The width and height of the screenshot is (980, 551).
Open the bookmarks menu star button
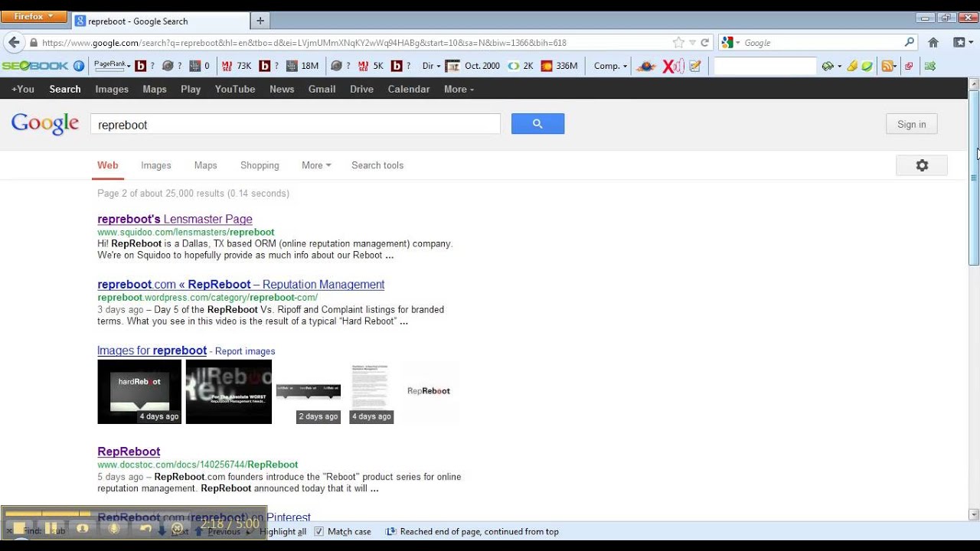click(x=960, y=43)
